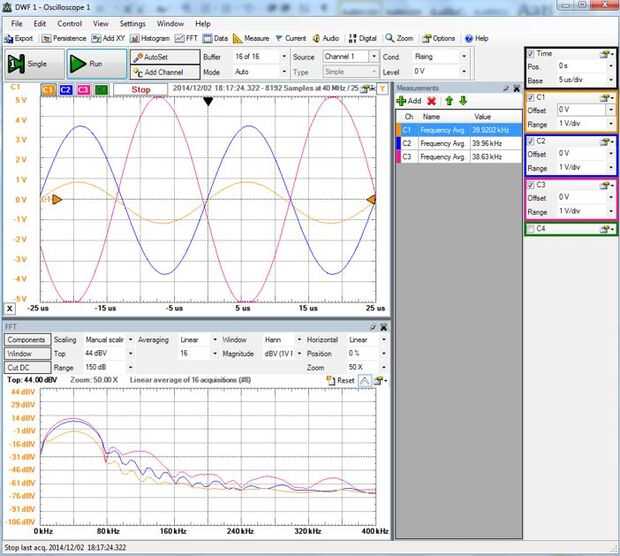Open the Histogram view
Image resolution: width=620 pixels, height=556 pixels.
click(x=149, y=38)
